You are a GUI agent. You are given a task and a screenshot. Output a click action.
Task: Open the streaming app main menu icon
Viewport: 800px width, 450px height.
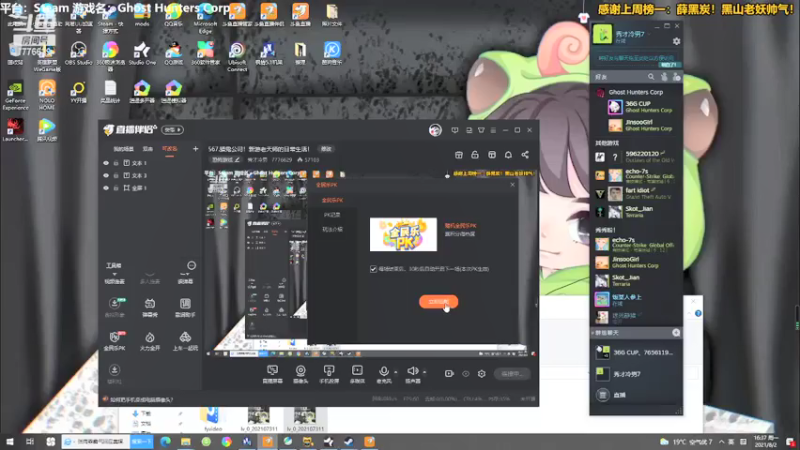pyautogui.click(x=493, y=131)
